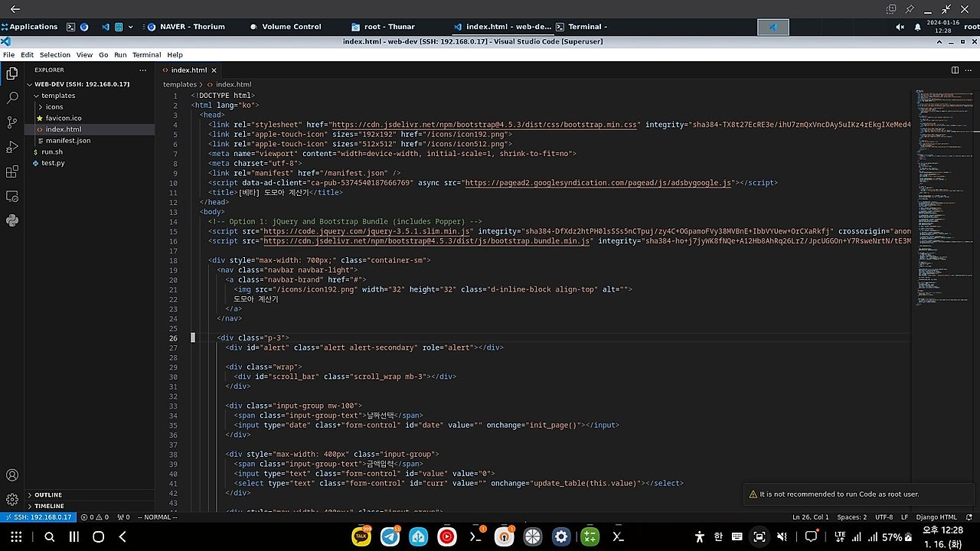Open the Run menu
Viewport: 980px width, 551px height.
(120, 55)
